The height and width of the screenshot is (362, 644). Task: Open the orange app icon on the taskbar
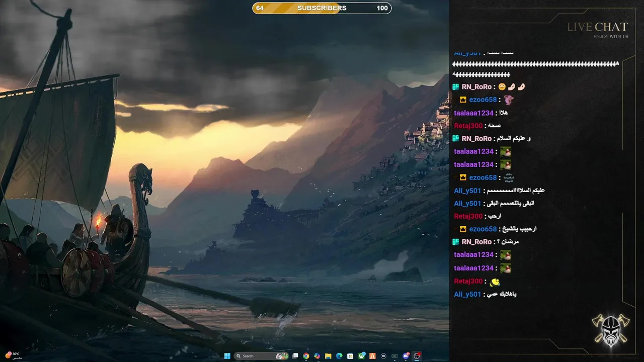[x=372, y=356]
